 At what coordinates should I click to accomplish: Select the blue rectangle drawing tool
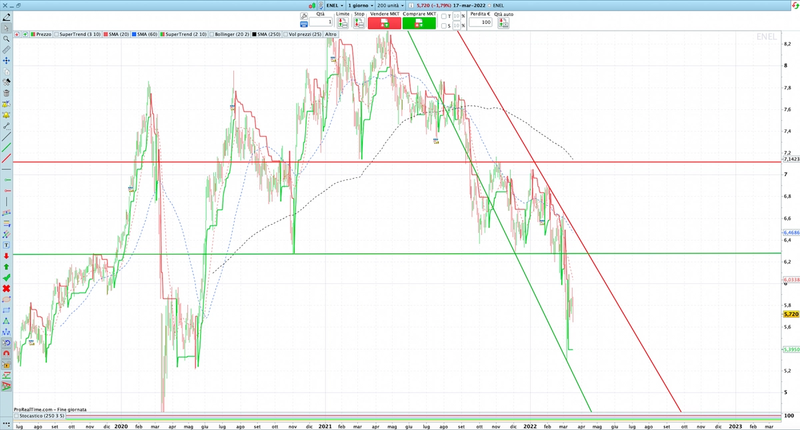point(6,310)
